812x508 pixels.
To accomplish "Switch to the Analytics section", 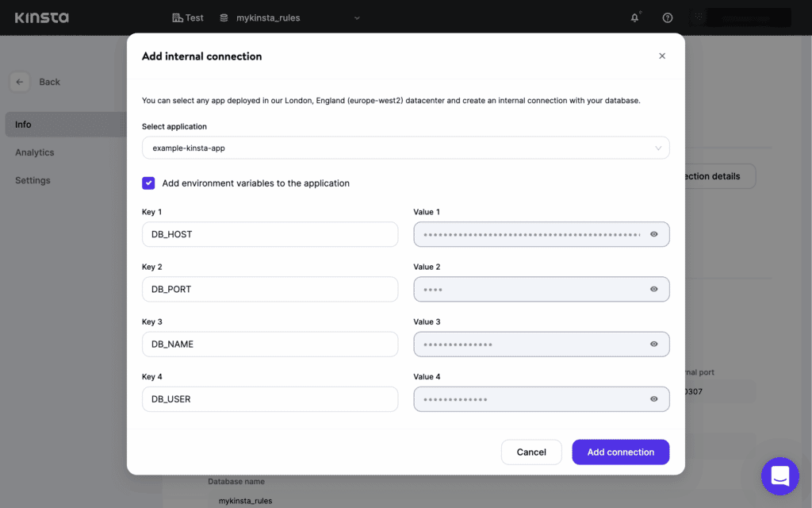I will [35, 152].
